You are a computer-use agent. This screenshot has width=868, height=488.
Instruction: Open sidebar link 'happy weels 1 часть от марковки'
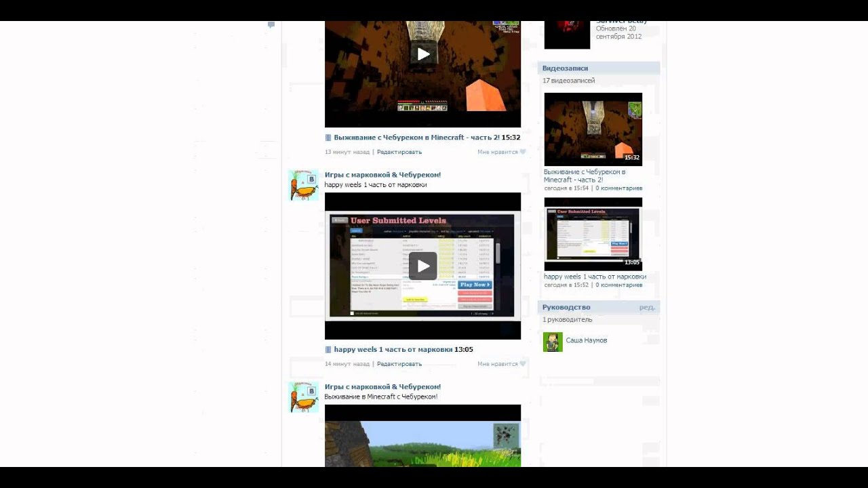click(x=595, y=277)
